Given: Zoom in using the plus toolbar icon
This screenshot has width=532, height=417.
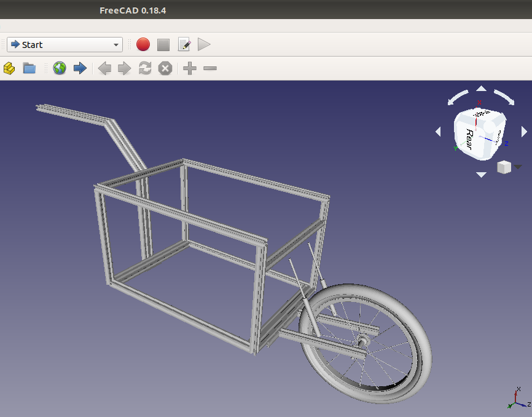Looking at the screenshot, I should (189, 68).
